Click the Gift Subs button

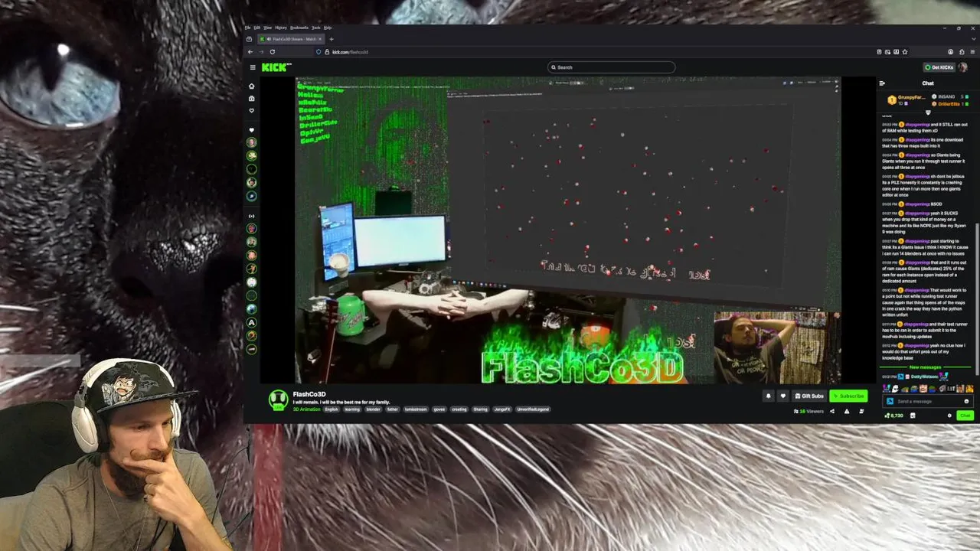pyautogui.click(x=809, y=396)
